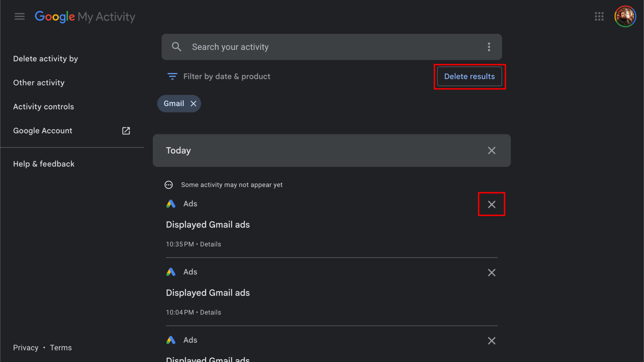Dismiss the Today activity card
The height and width of the screenshot is (362, 644).
point(491,150)
